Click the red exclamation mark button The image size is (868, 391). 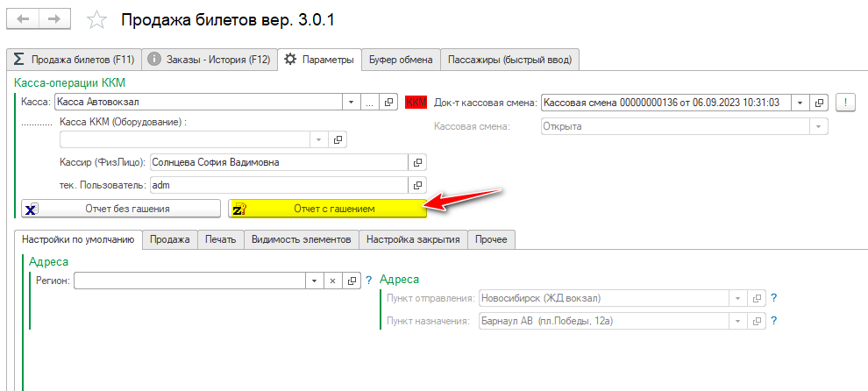click(x=845, y=103)
